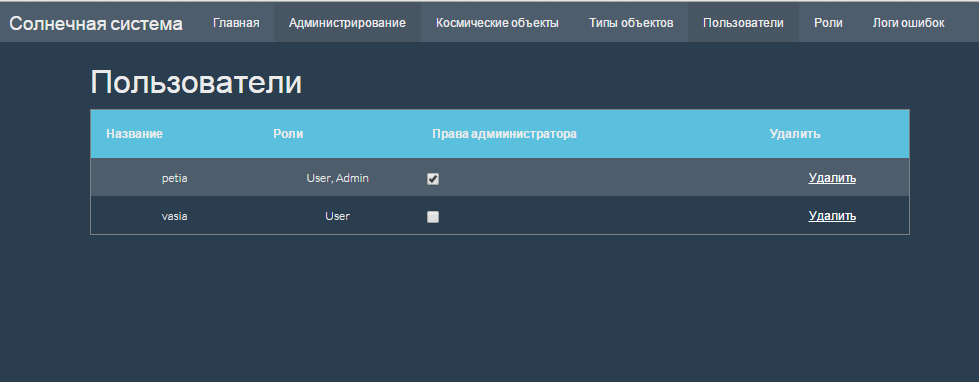Image resolution: width=979 pixels, height=382 pixels.
Task: Click the Права администратора column header
Action: (504, 134)
